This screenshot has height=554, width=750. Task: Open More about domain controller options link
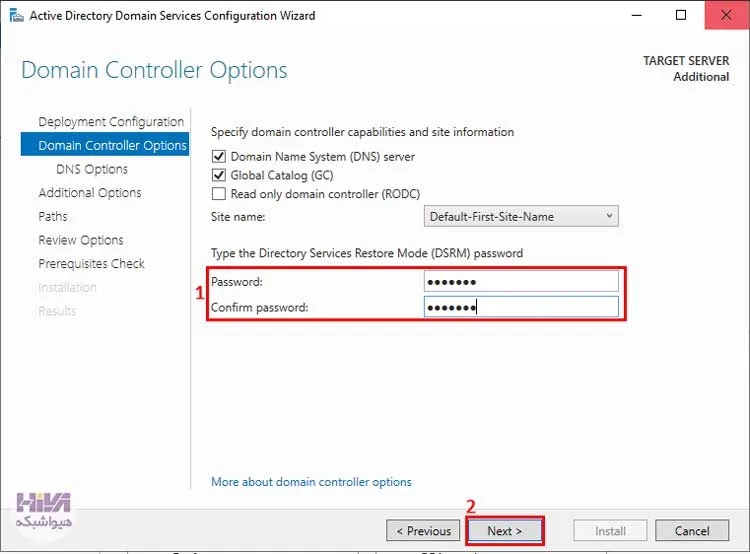coord(311,482)
